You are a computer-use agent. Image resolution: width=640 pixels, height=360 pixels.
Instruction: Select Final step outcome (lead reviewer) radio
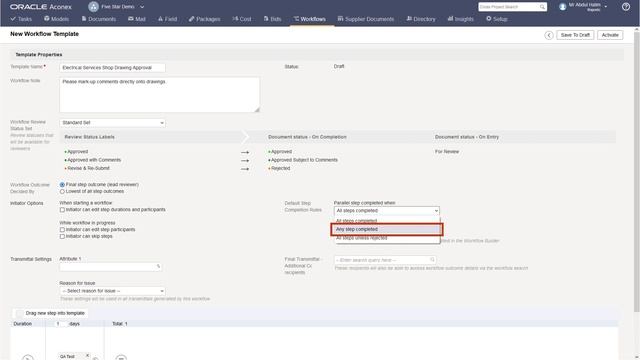(x=62, y=185)
